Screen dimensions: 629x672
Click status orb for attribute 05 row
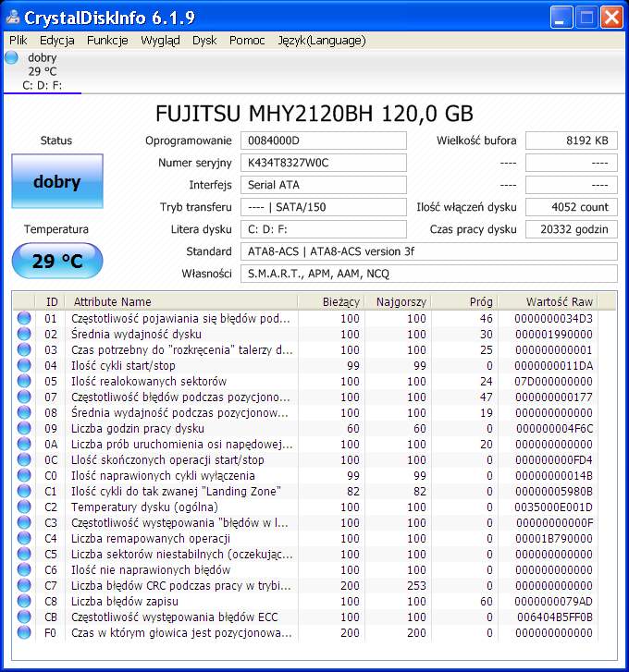click(x=24, y=381)
